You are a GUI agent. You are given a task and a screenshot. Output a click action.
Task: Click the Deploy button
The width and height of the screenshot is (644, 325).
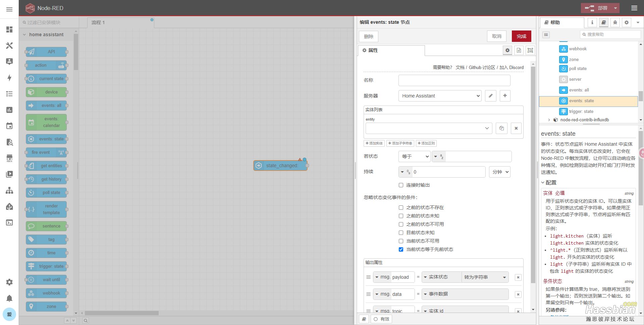point(596,8)
